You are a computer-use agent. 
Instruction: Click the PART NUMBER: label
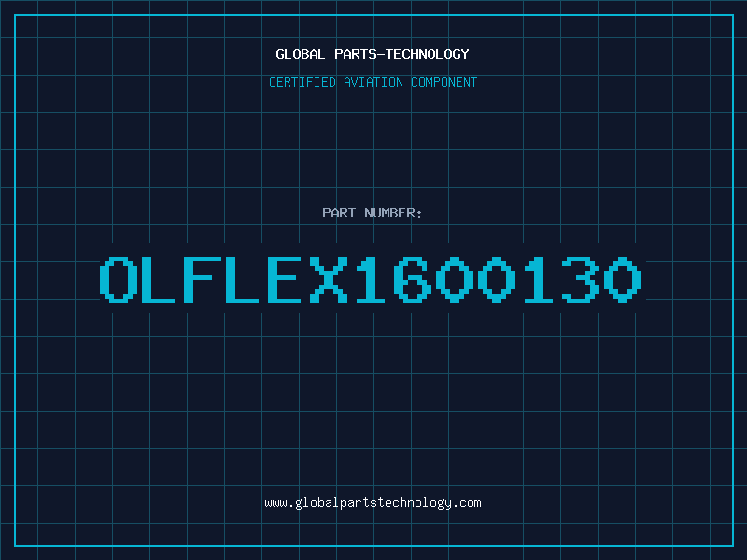(x=373, y=213)
